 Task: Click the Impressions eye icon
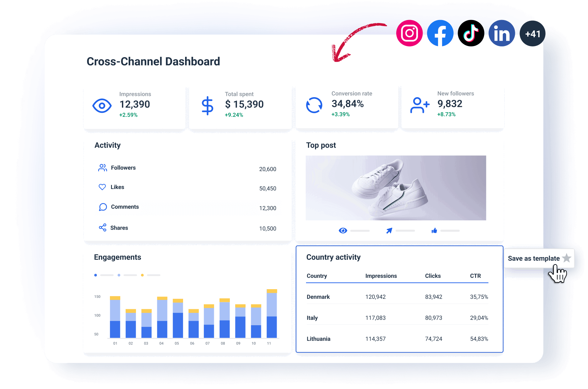click(x=102, y=106)
